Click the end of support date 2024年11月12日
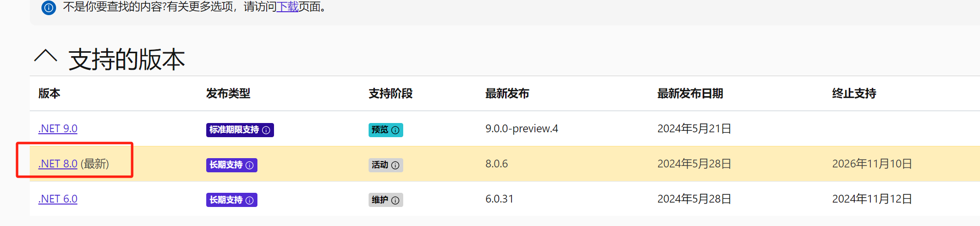 click(872, 199)
